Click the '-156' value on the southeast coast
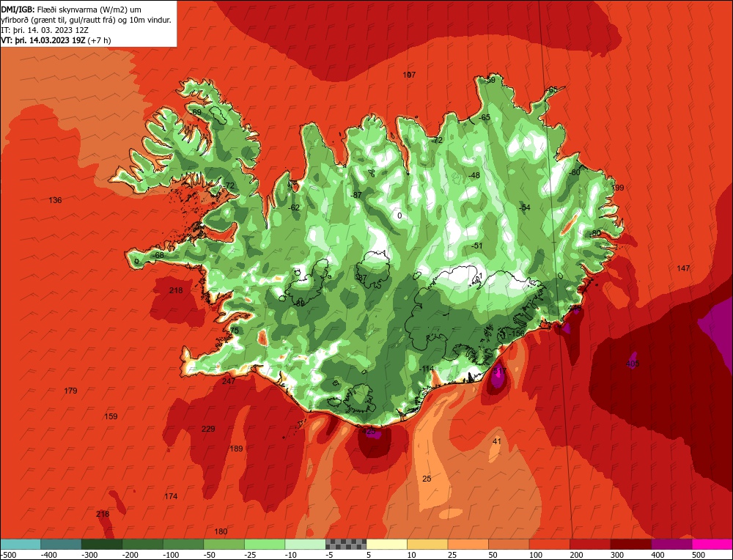The height and width of the screenshot is (560, 733). (517, 334)
